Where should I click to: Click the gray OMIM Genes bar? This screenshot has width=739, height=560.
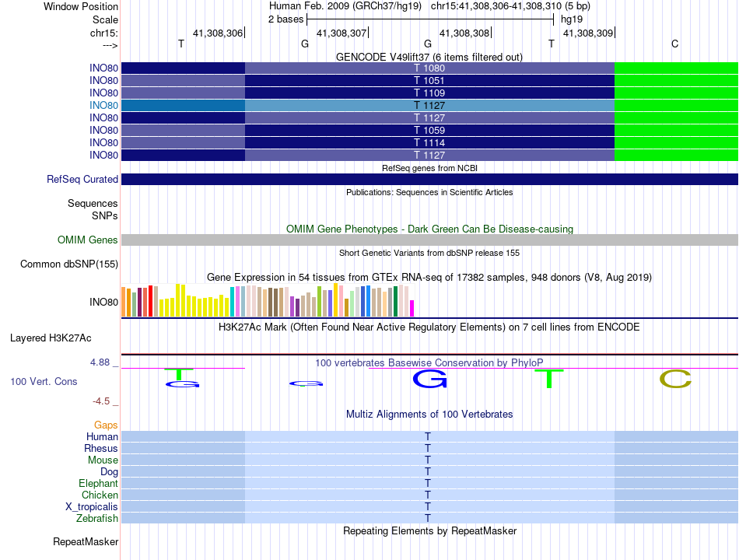click(429, 240)
